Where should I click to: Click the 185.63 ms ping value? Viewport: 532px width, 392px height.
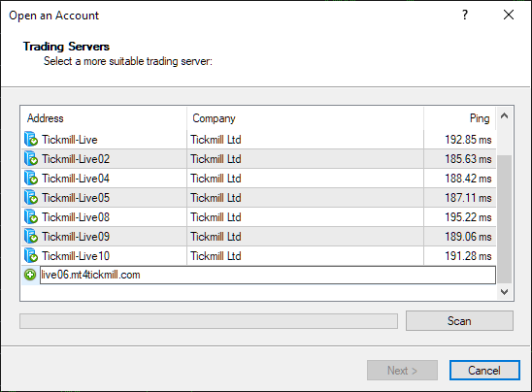point(468,159)
